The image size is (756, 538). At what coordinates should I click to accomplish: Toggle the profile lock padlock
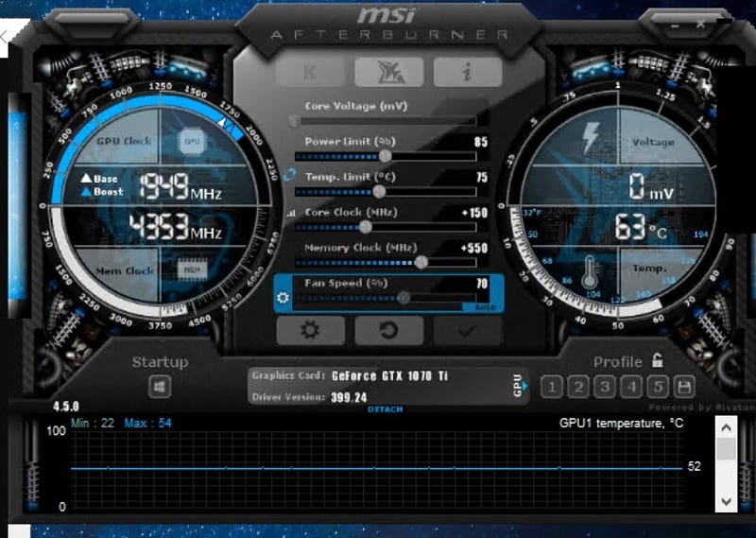[657, 360]
